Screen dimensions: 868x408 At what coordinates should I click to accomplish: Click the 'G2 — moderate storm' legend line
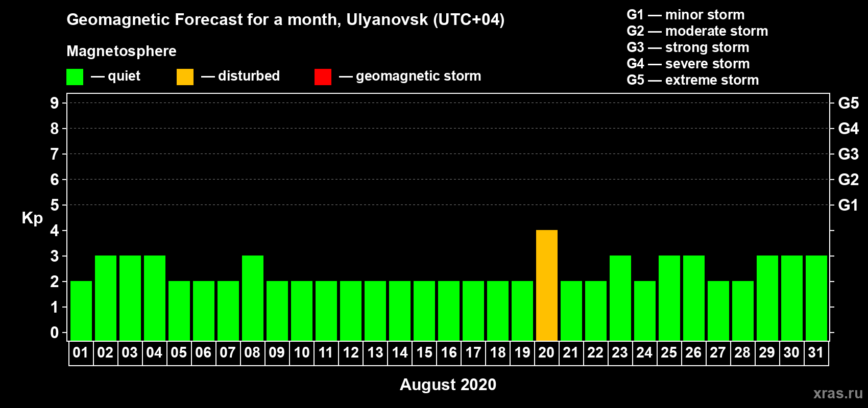click(697, 31)
